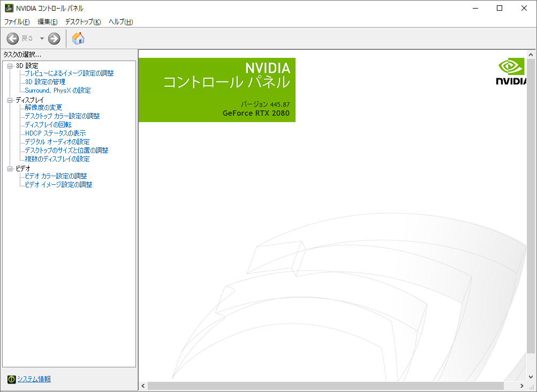The width and height of the screenshot is (537, 392).
Task: Open the ファイル(F) menu
Action: (x=17, y=21)
